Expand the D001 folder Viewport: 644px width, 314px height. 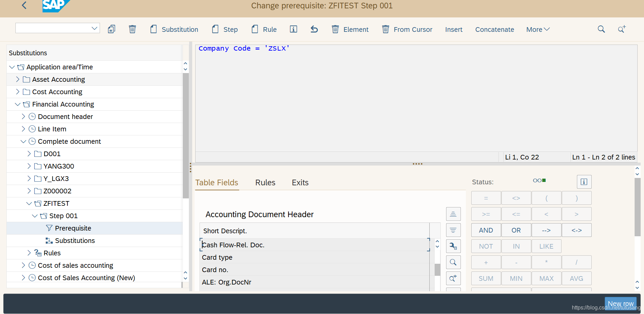point(29,154)
